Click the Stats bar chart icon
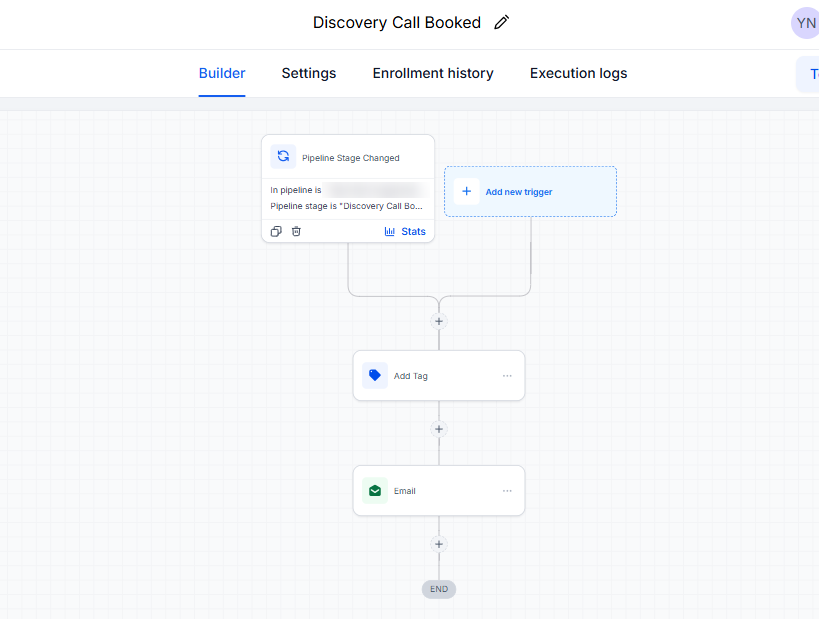 click(390, 231)
